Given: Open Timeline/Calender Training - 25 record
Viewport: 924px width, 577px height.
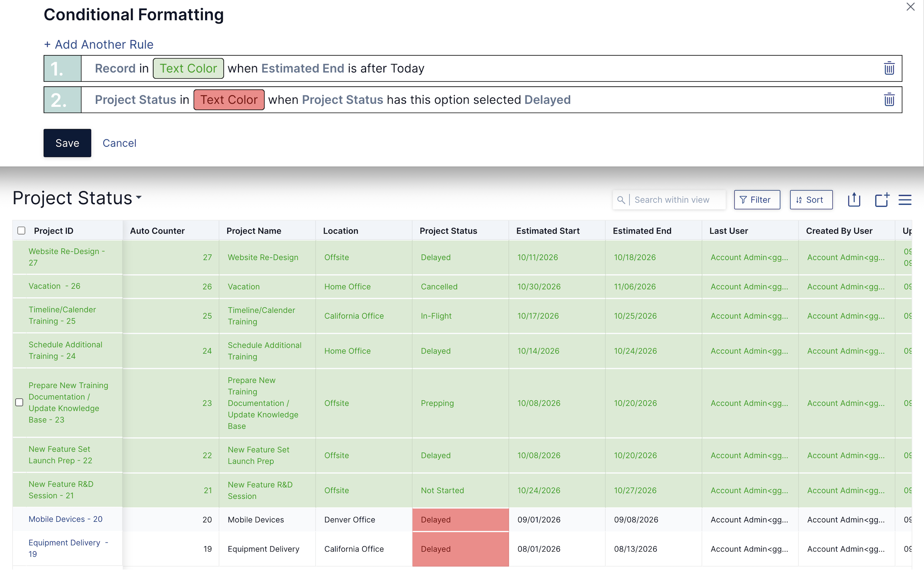Looking at the screenshot, I should tap(62, 315).
